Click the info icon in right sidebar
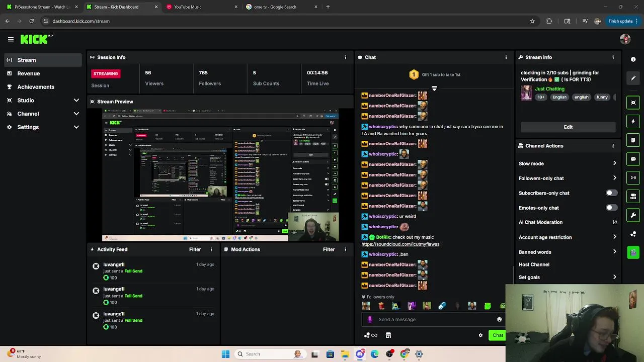The height and width of the screenshot is (362, 644). 633,59
